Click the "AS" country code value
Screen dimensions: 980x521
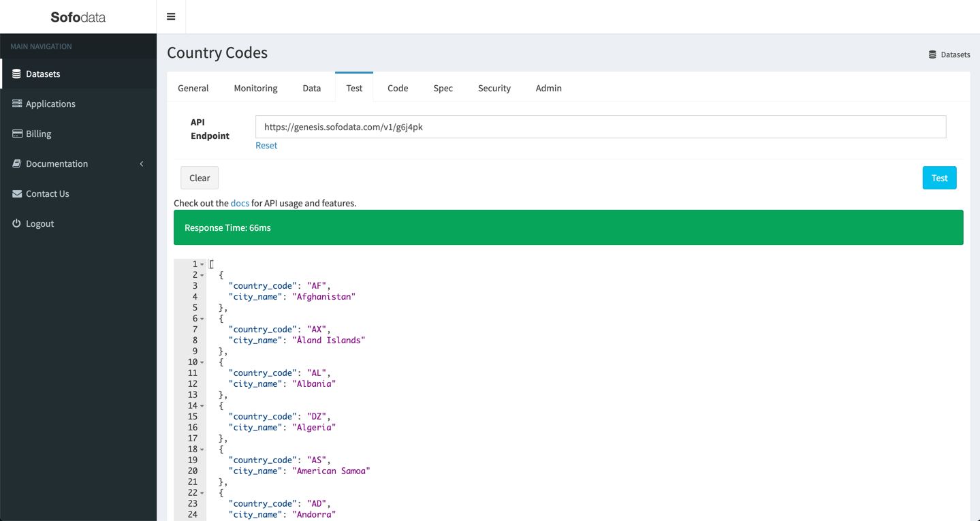point(317,460)
